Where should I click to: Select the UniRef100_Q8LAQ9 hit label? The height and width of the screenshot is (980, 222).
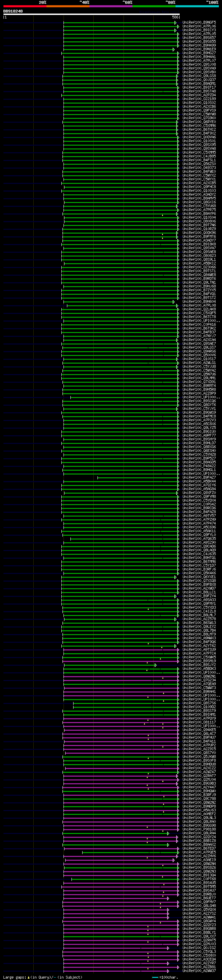tap(199, 550)
